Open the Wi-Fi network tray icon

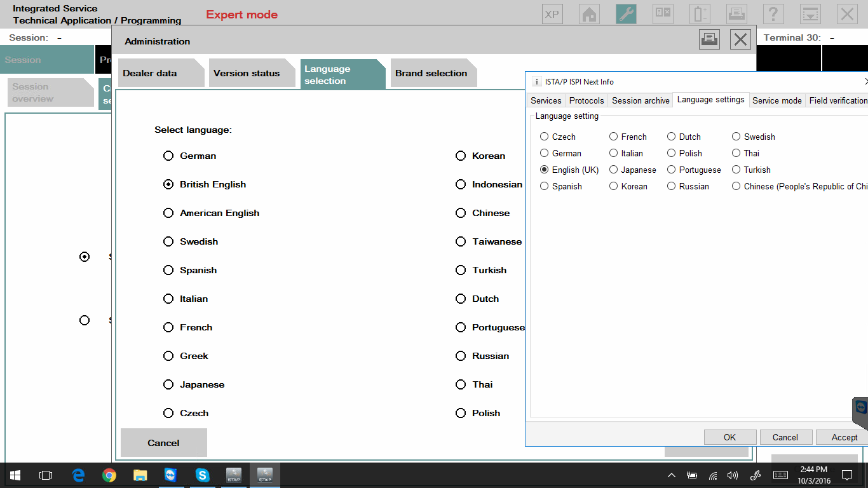point(713,475)
